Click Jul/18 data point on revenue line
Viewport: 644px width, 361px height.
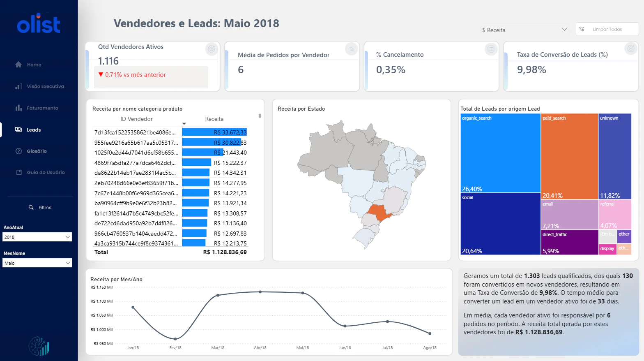(387, 322)
